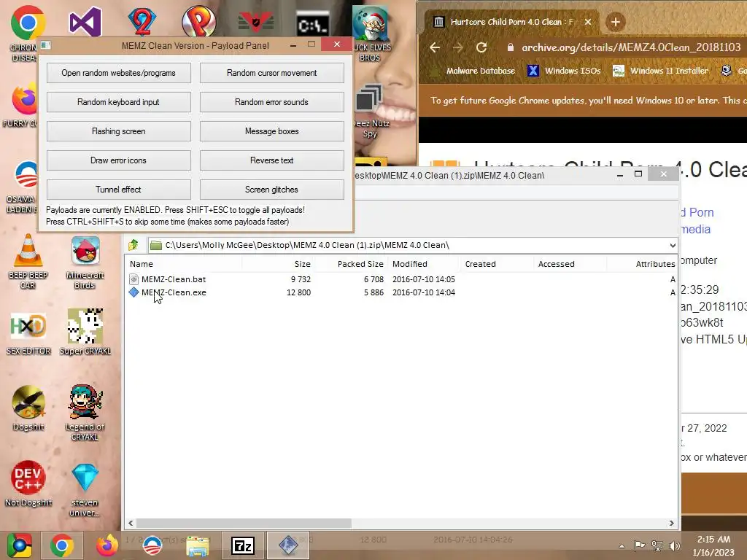The image size is (747, 560).
Task: Click the 7-Zip scroll left arrow
Action: pos(131,523)
